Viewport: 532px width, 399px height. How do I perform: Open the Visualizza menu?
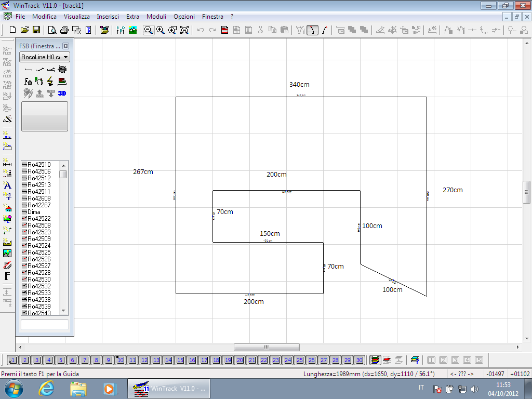[x=77, y=16]
